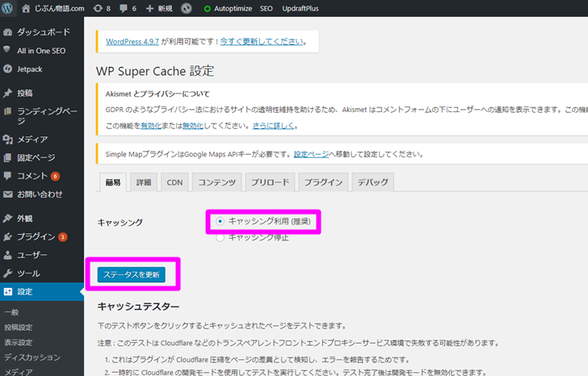Click the キャッシング label
Screen dimensions: 588x376
(x=120, y=223)
